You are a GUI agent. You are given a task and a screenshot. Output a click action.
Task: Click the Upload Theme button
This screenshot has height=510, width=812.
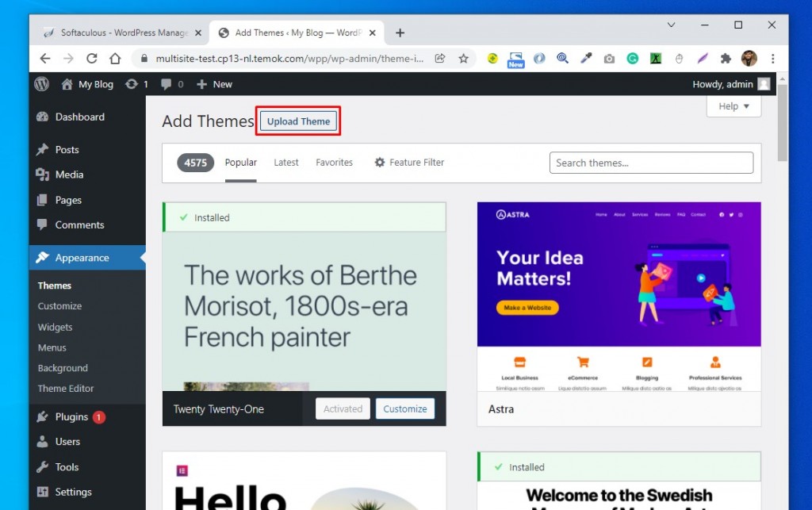tap(298, 121)
